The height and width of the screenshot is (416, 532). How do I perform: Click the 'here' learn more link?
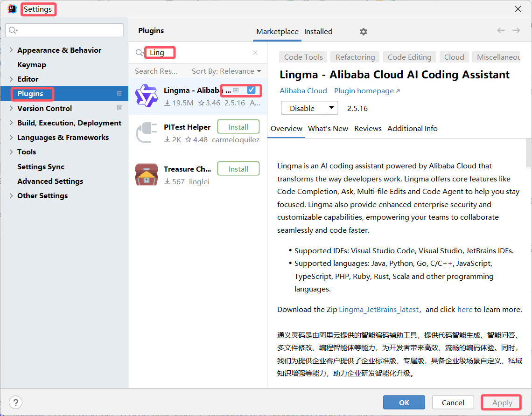464,310
